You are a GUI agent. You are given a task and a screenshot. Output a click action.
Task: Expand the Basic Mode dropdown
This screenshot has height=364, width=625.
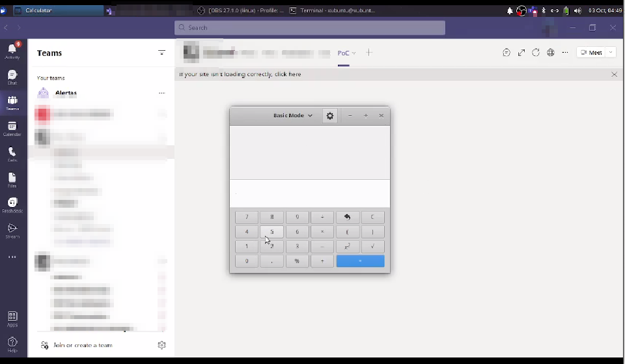293,116
